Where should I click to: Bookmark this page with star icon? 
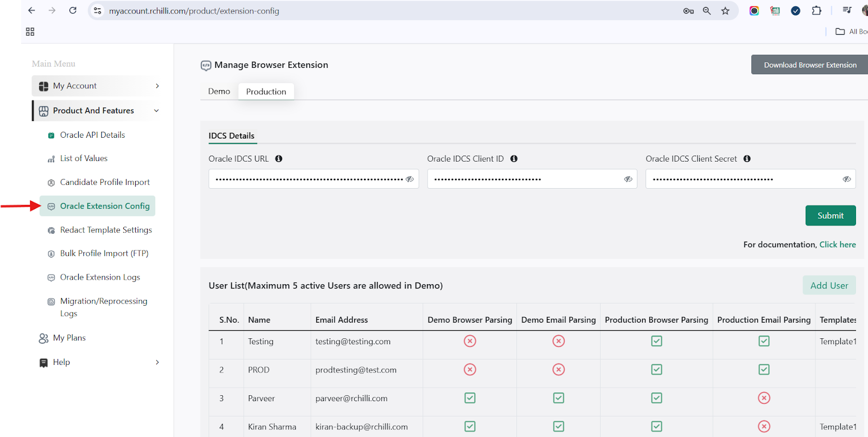[725, 11]
